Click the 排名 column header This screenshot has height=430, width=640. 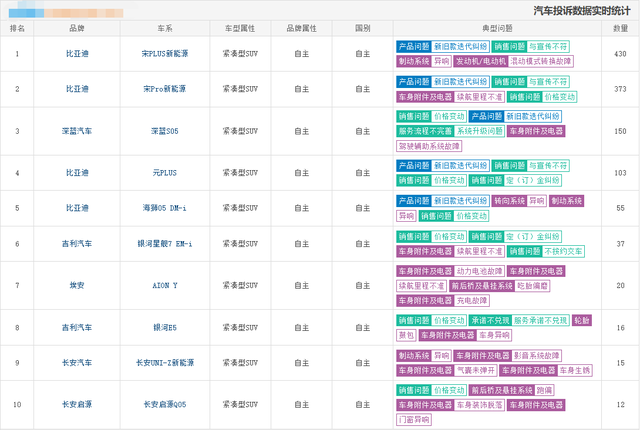17,28
